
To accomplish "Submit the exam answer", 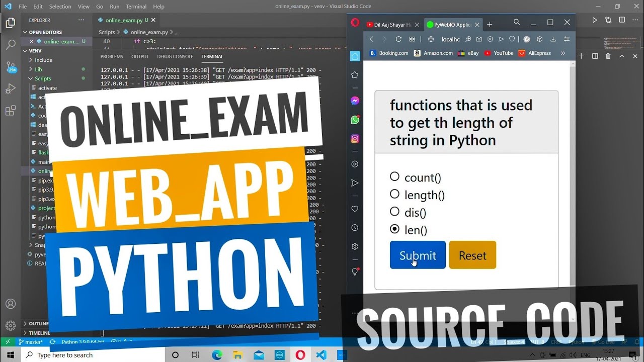I will pos(418,255).
